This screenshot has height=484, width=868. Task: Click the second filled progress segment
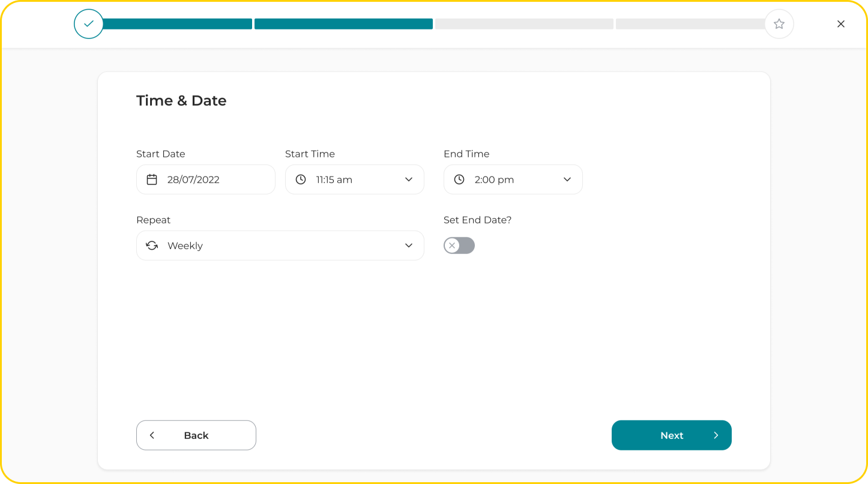pyautogui.click(x=343, y=24)
